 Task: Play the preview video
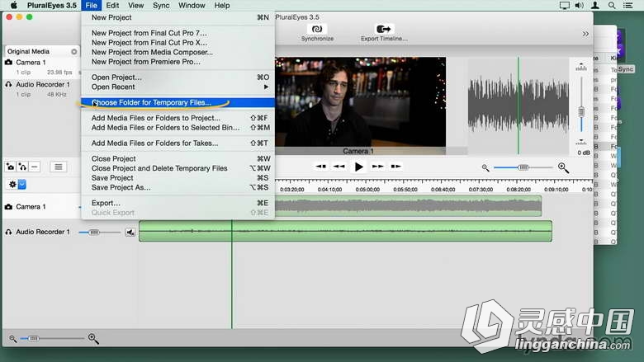[358, 167]
